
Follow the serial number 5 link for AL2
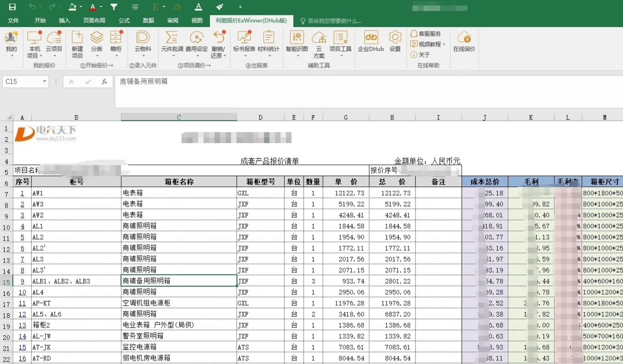tap(22, 237)
